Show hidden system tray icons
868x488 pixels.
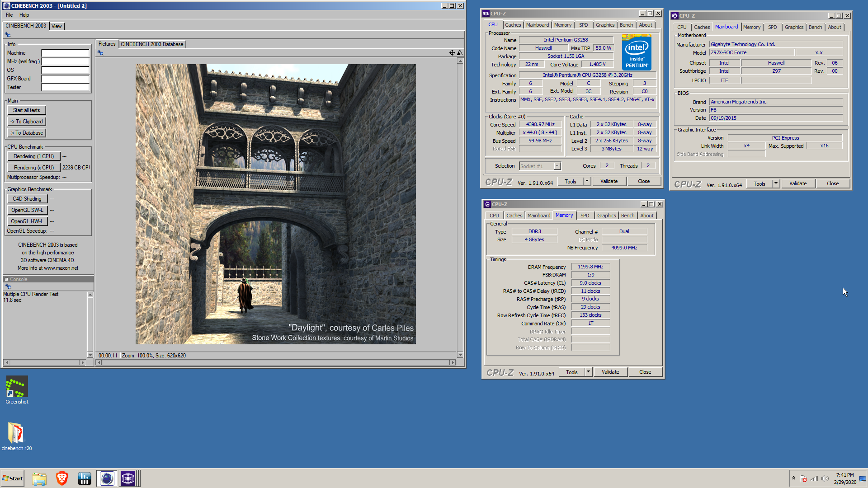tap(793, 479)
